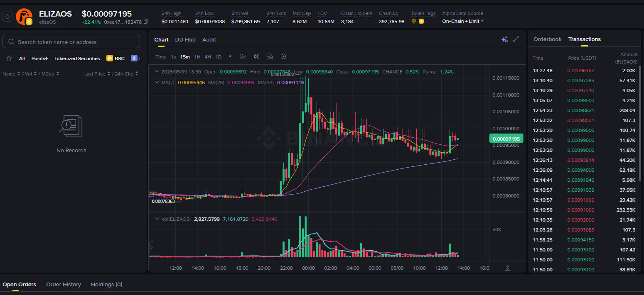Click the Mkt Cap label
This screenshot has height=295, width=644.
tap(302, 13)
